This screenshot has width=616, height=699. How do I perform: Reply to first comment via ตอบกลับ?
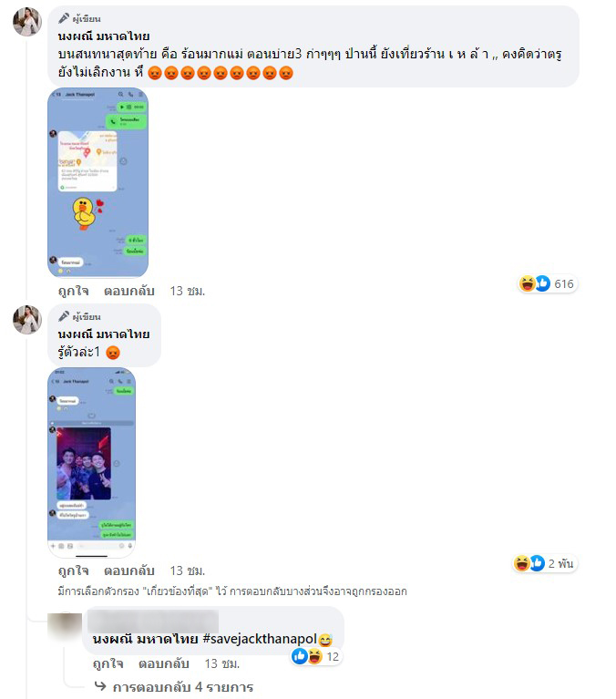[x=129, y=291]
